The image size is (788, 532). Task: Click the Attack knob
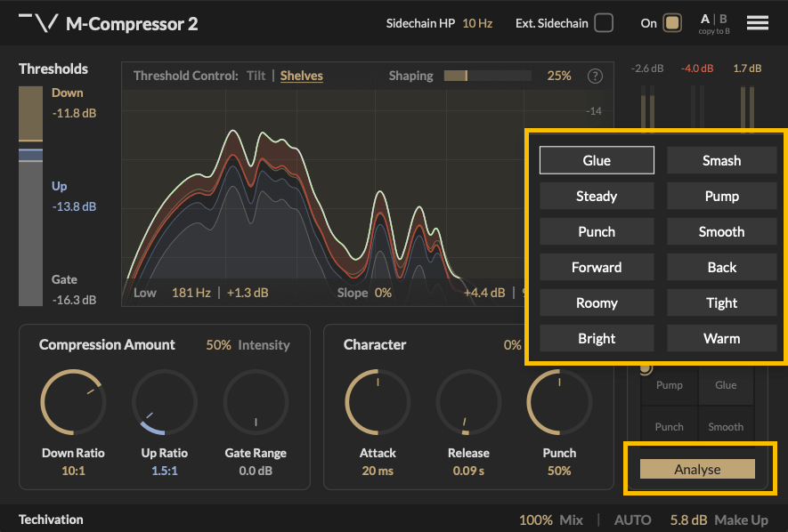378,402
